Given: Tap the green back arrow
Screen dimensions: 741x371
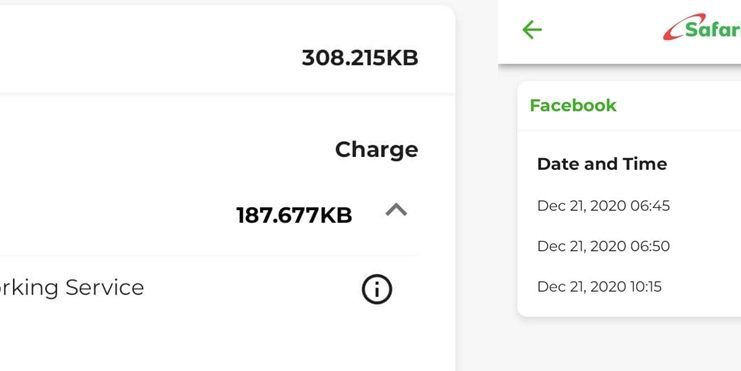Looking at the screenshot, I should coord(532,30).
